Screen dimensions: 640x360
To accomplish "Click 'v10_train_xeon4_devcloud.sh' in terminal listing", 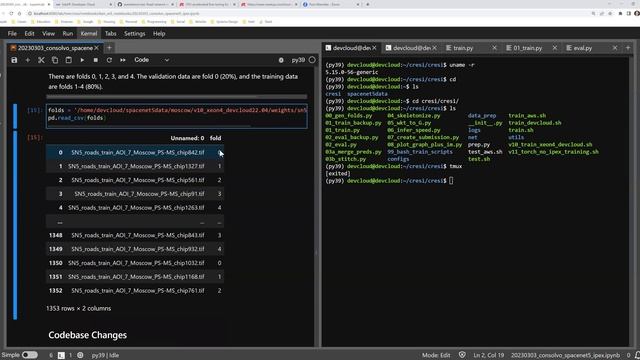I will (x=550, y=144).
